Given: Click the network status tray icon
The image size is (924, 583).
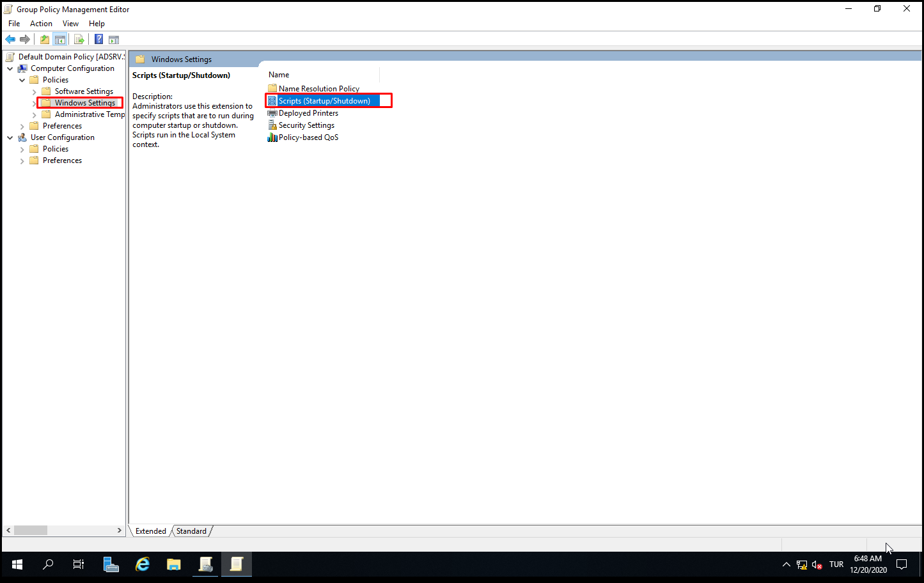Looking at the screenshot, I should pyautogui.click(x=802, y=564).
